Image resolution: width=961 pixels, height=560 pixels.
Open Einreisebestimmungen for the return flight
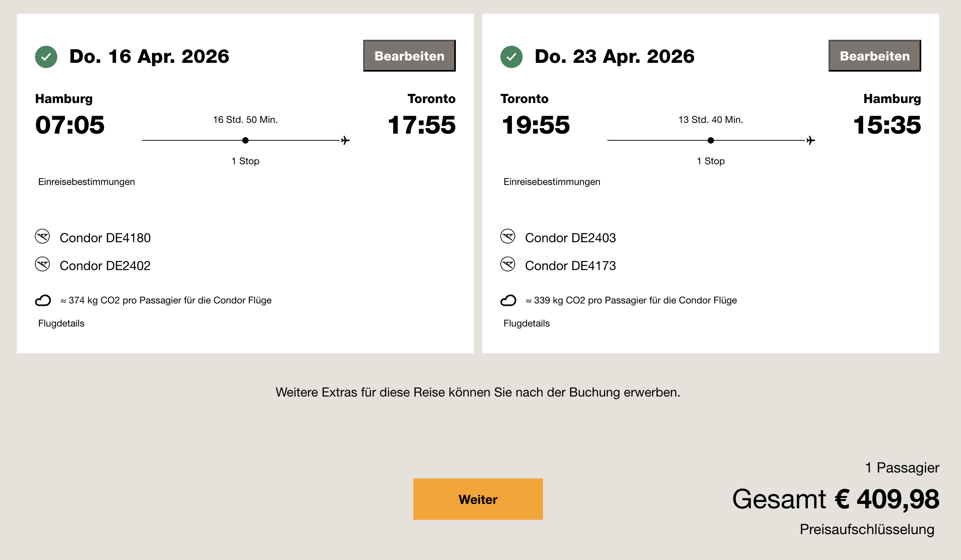point(552,182)
